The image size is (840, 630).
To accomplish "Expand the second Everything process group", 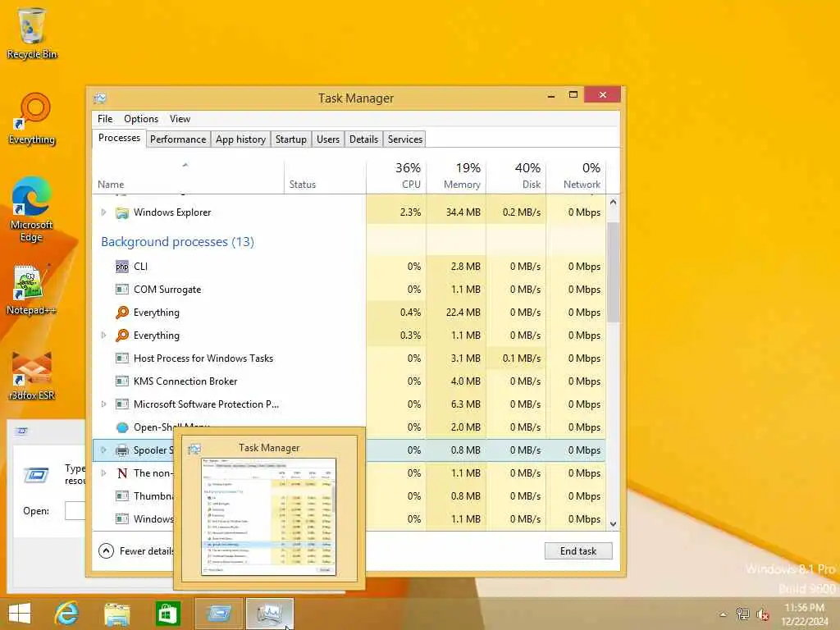I will click(x=104, y=336).
